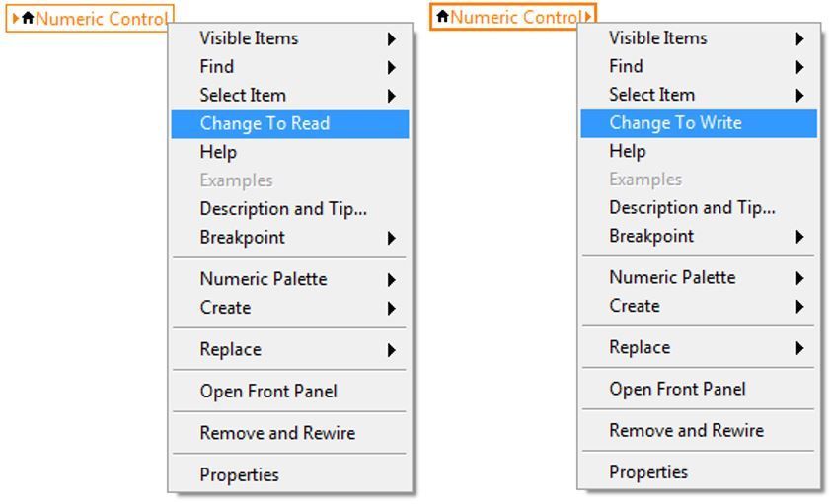
Task: Click the read arrow on right Numeric Control
Action: pyautogui.click(x=588, y=17)
